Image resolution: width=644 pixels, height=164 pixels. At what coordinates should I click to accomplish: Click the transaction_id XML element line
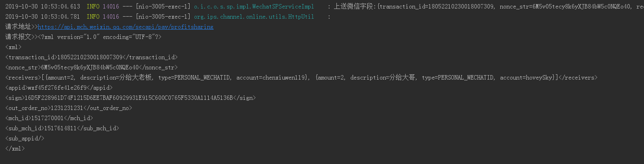[92, 57]
